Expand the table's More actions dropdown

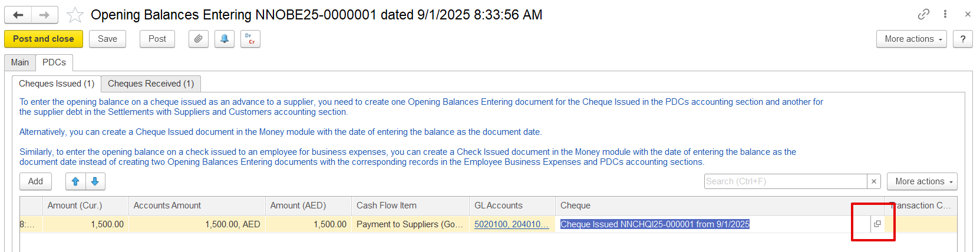point(922,181)
